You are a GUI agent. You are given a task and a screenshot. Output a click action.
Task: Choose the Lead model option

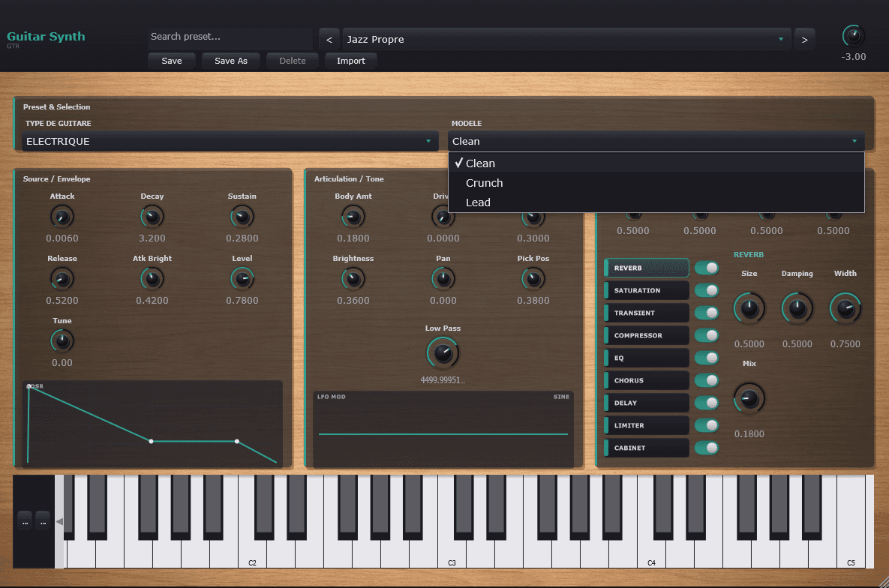pyautogui.click(x=478, y=202)
